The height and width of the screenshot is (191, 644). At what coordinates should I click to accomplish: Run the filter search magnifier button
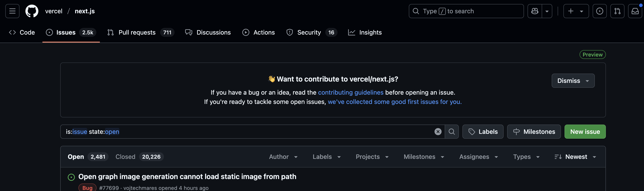click(x=452, y=131)
